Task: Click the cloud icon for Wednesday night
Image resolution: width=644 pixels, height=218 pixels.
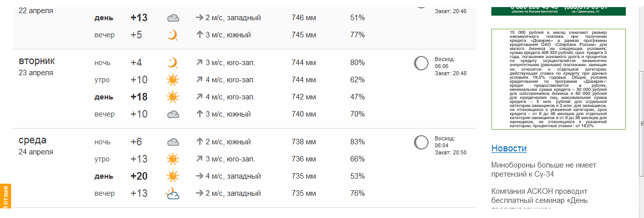Action: tap(173, 142)
